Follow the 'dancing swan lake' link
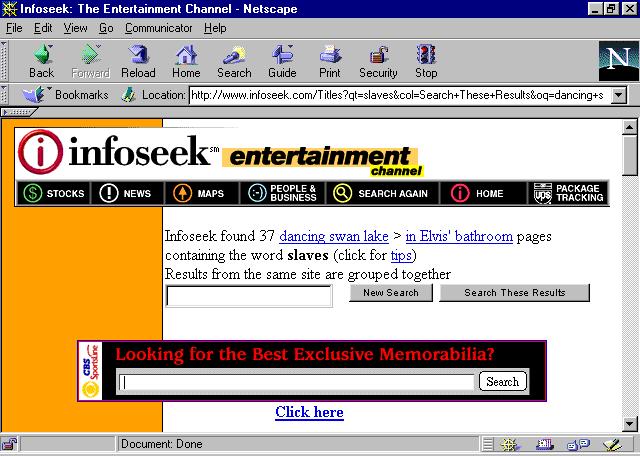The image size is (640, 456). [x=334, y=237]
